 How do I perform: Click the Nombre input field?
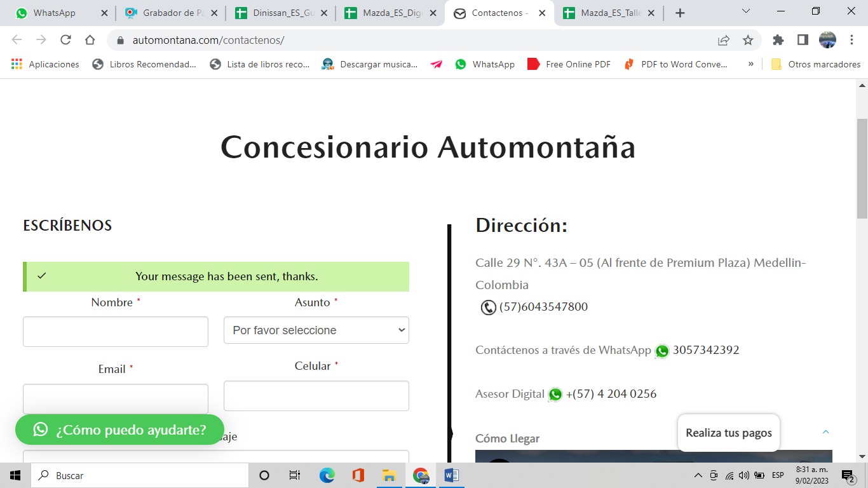coord(116,332)
